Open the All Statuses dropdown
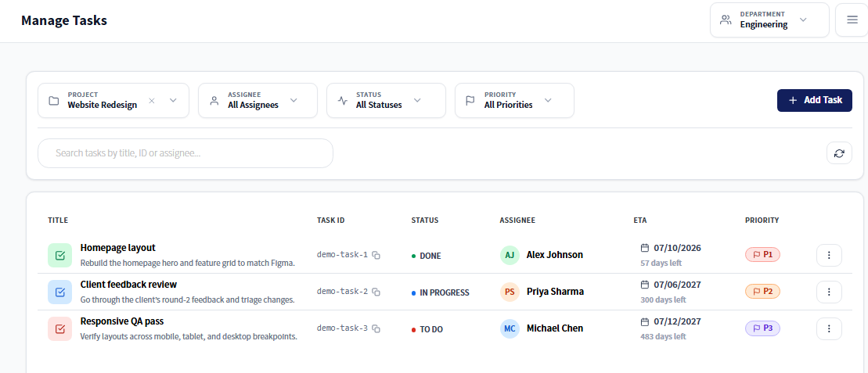868x373 pixels. click(x=386, y=101)
